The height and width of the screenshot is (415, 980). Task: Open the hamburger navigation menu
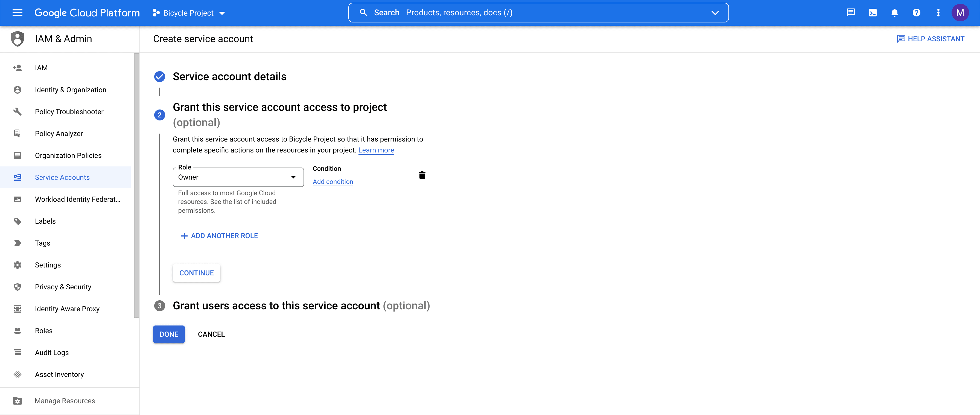[17, 13]
